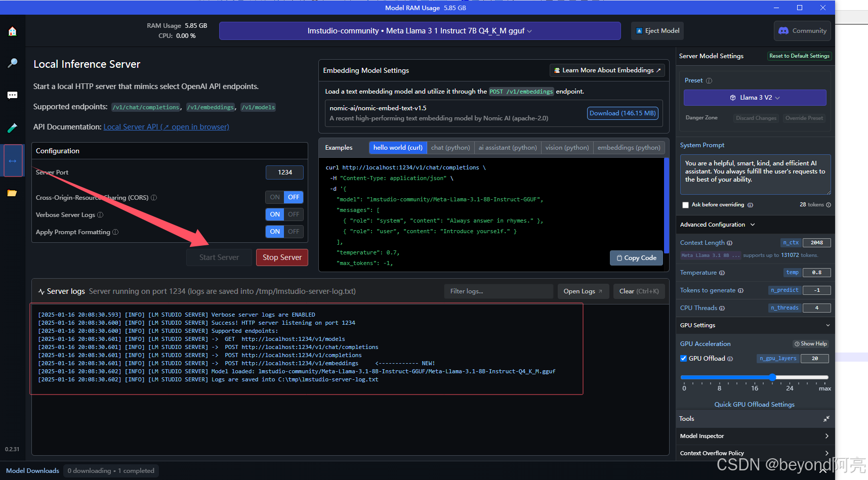Expand the Model Inspector row
This screenshot has width=868, height=480.
pos(755,436)
